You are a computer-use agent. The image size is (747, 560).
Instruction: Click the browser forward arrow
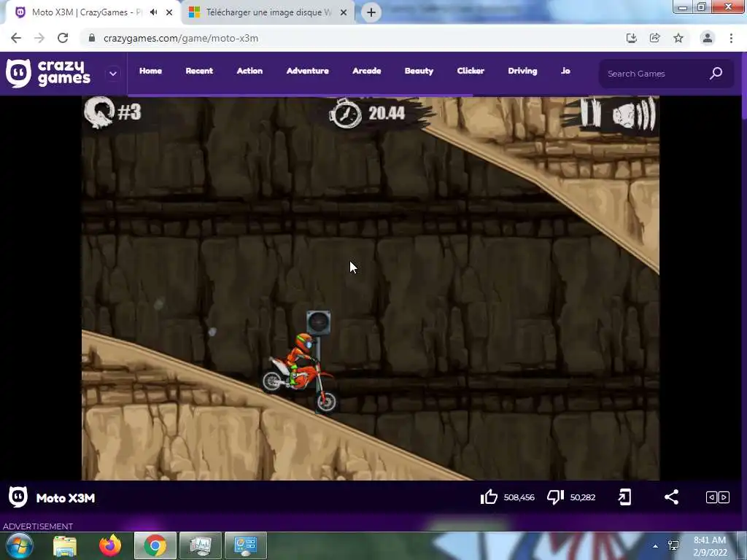point(39,38)
